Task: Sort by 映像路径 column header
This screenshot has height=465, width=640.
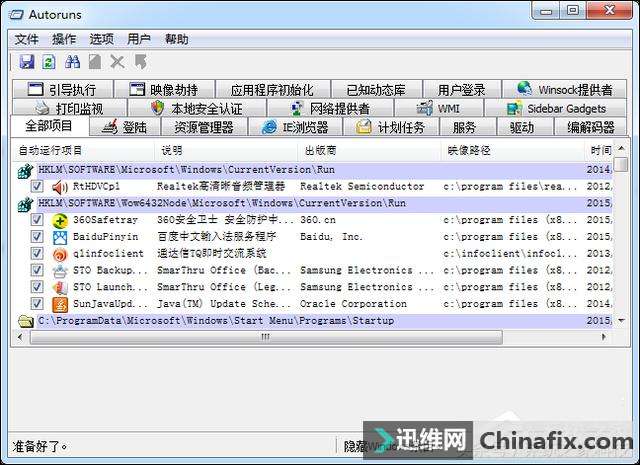Action: coord(512,151)
